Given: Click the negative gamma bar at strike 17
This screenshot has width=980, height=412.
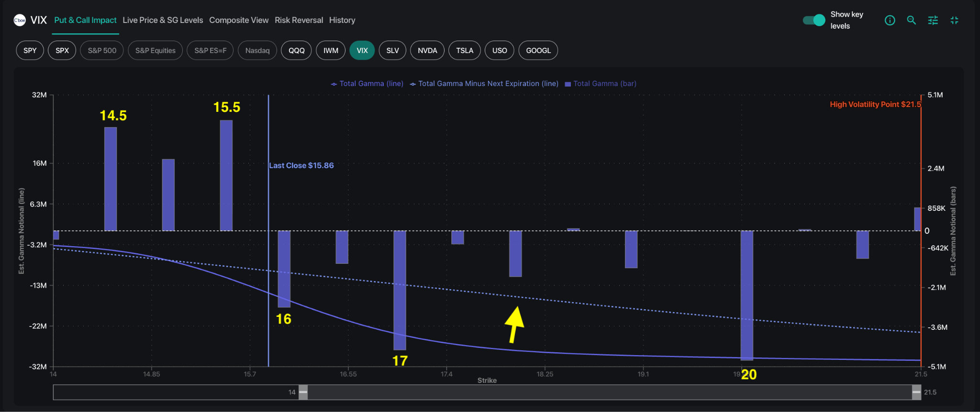Looking at the screenshot, I should coord(400,291).
